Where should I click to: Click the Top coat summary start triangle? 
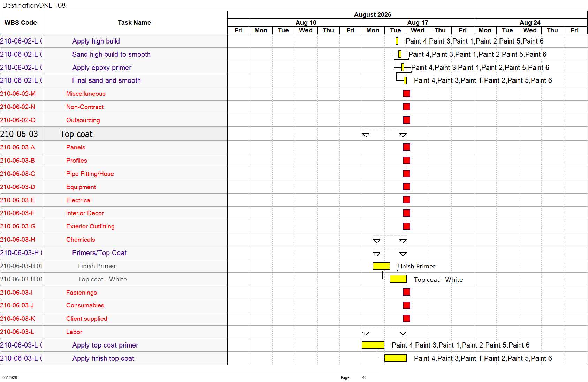(x=366, y=135)
